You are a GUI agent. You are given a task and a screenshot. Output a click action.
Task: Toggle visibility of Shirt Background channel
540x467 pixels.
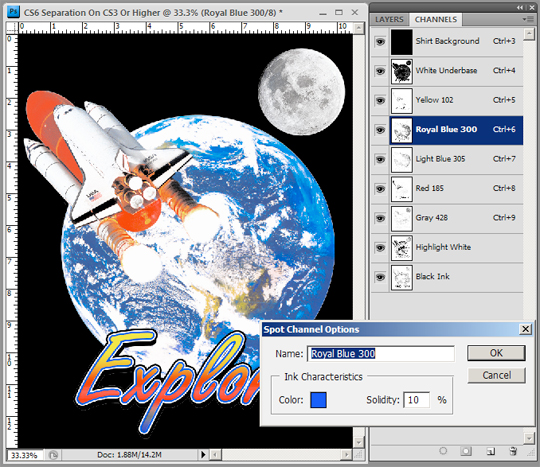pos(380,42)
